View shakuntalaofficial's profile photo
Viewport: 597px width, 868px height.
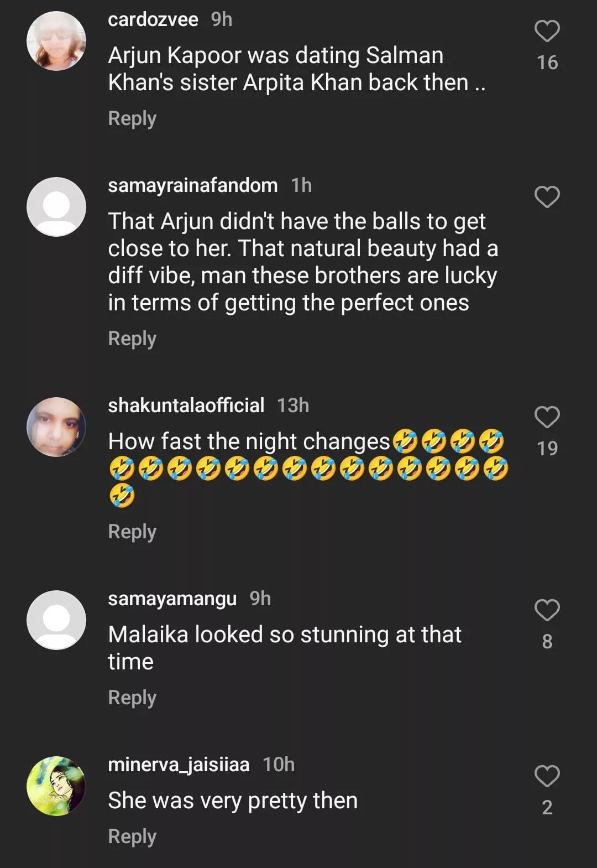point(56,427)
